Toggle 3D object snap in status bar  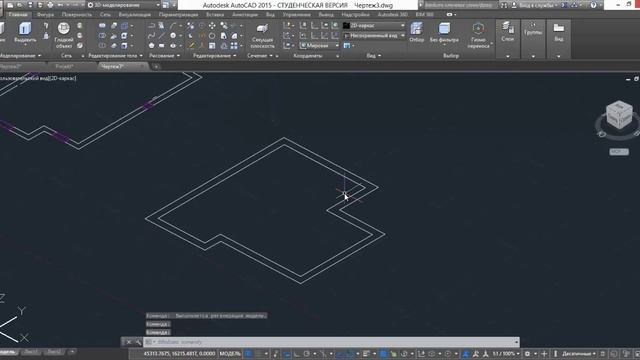[404, 354]
